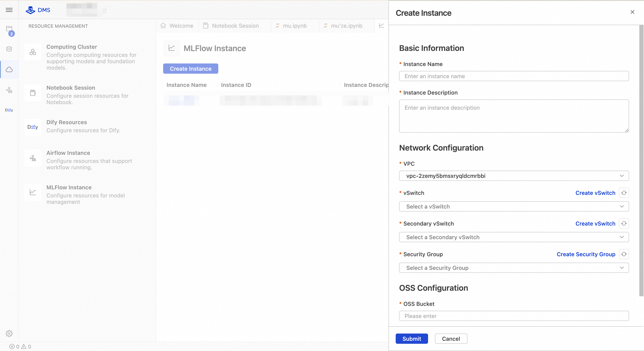Viewport: 644px width, 351px height.
Task: Select the MLFlow chart tab
Action: click(381, 26)
